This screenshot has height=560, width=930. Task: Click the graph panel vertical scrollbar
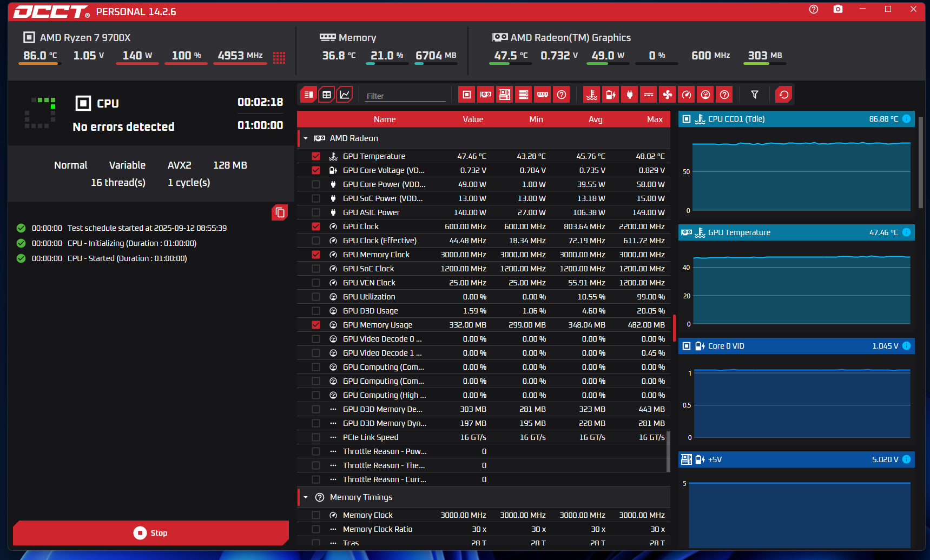pyautogui.click(x=921, y=162)
